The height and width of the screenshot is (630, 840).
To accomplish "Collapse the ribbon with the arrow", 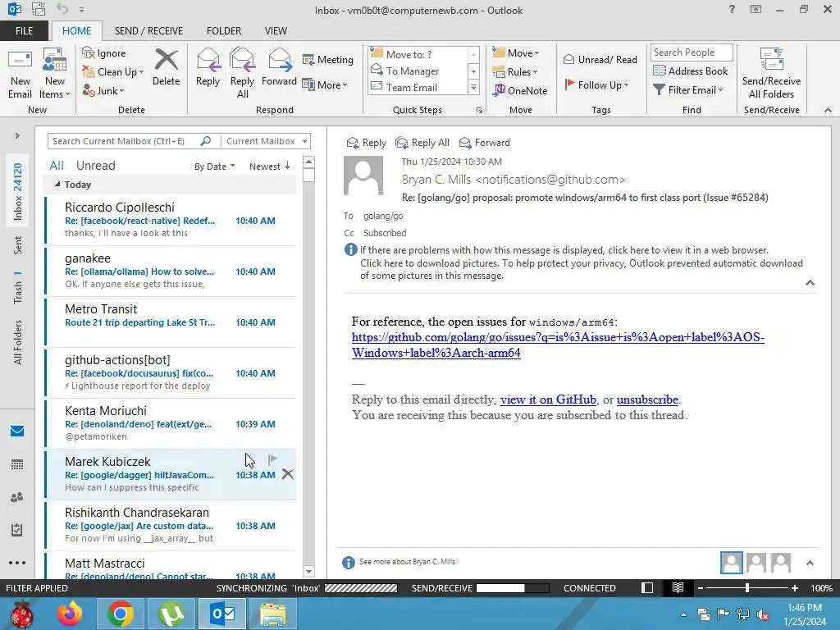I will tap(828, 110).
